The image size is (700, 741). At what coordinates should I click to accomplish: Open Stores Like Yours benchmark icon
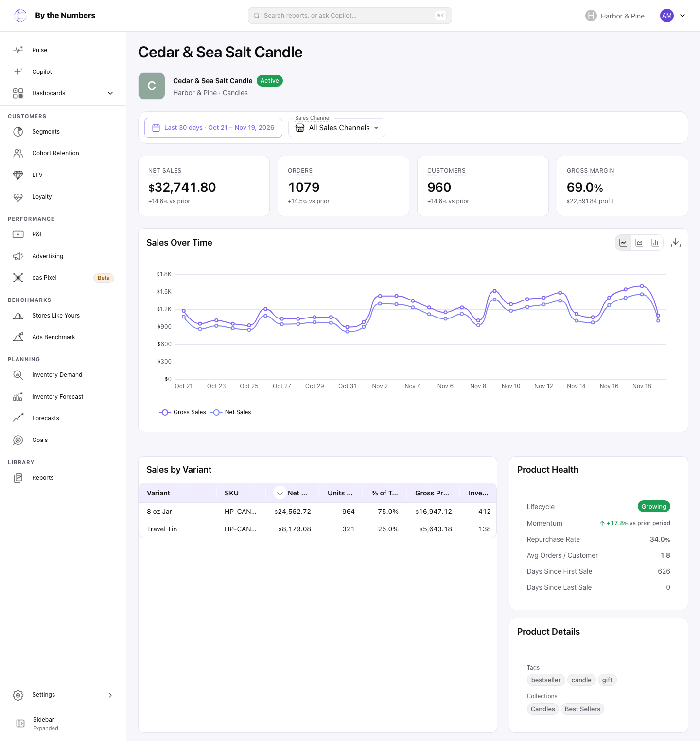[x=18, y=316]
